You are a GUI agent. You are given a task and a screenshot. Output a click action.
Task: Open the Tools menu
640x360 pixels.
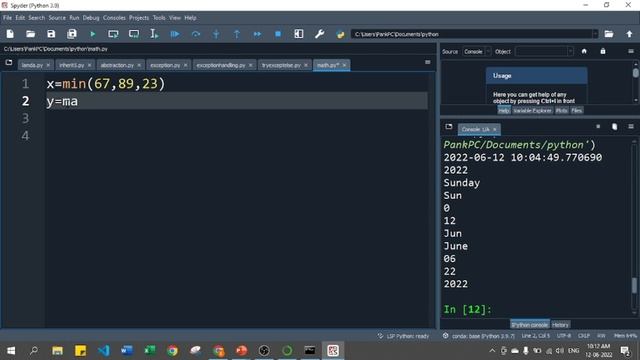click(x=159, y=18)
